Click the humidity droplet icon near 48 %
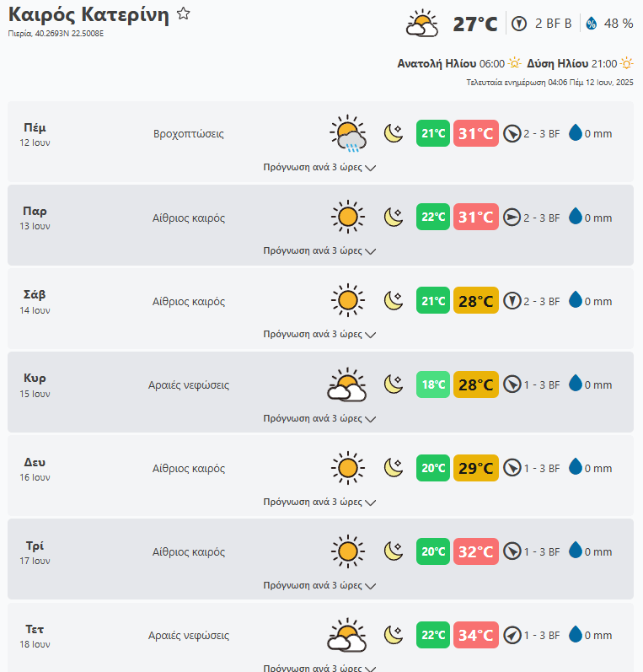 (591, 24)
